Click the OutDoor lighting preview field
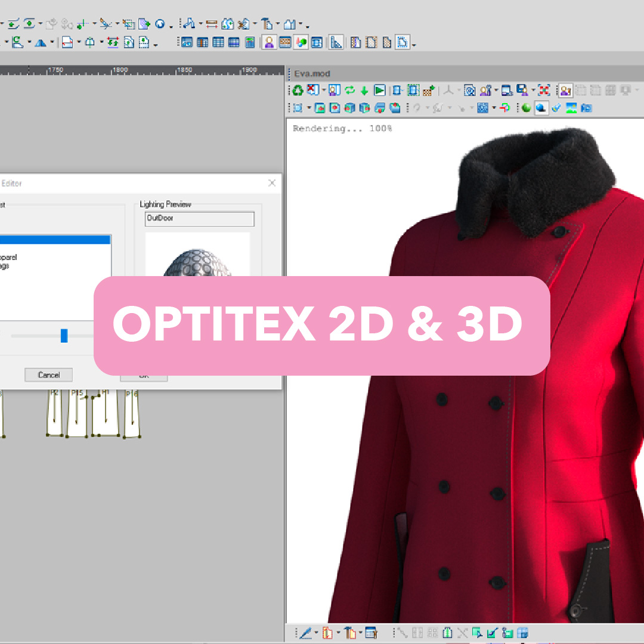644x644 pixels. 200,218
